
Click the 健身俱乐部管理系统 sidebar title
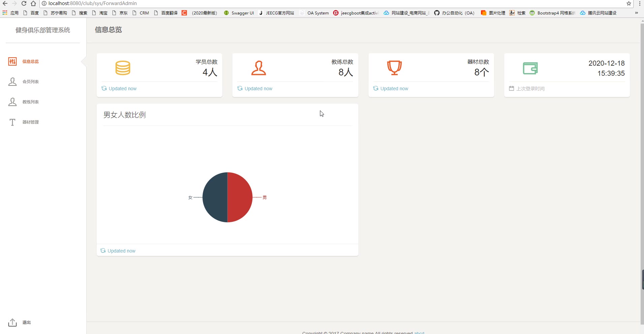43,30
